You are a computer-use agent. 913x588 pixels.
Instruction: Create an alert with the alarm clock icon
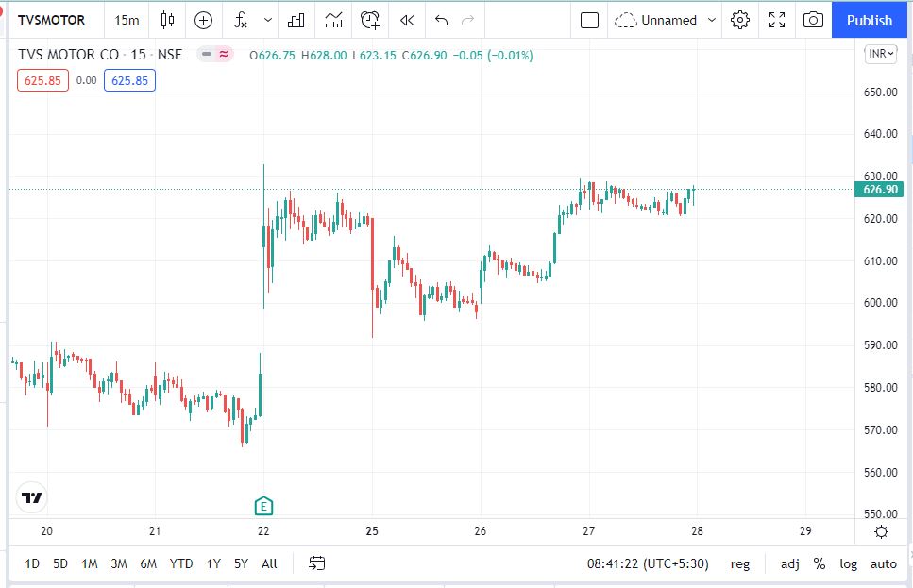point(370,20)
